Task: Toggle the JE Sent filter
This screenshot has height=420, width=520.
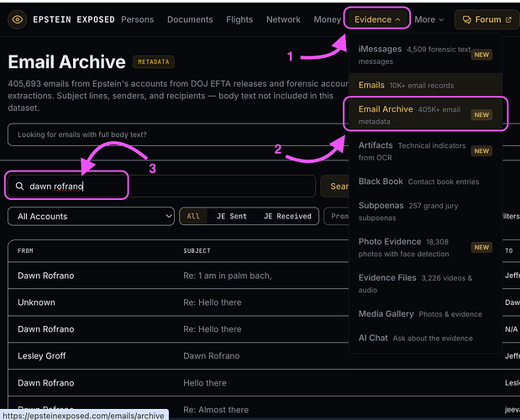Action: (x=231, y=216)
